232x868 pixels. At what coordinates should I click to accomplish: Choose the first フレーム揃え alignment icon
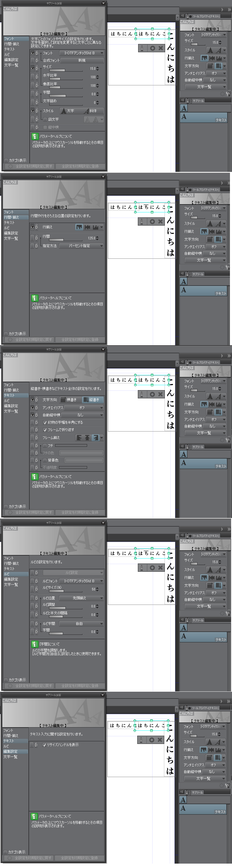[79, 438]
